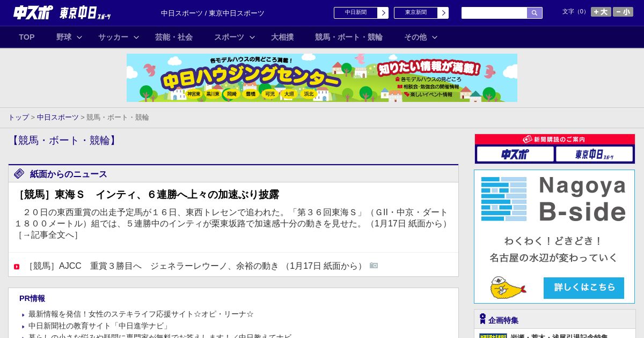Click the 中スポ logo in the header
Screen dimensions: 644x338
click(33, 12)
